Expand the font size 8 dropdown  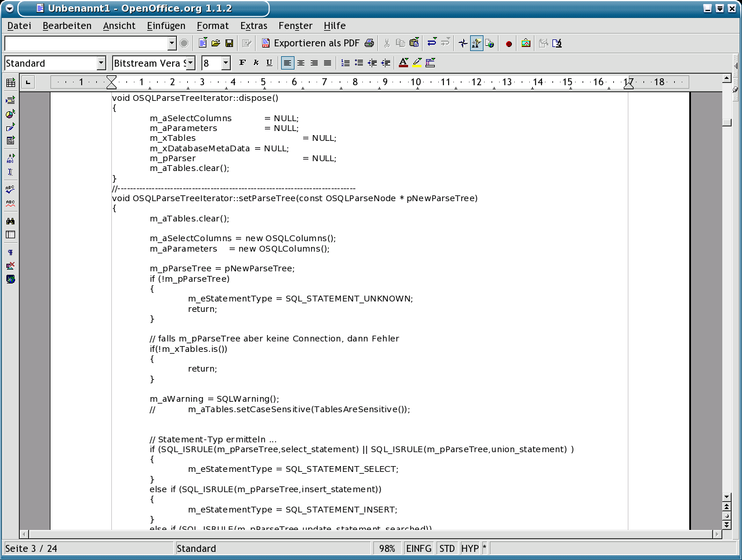coord(225,63)
